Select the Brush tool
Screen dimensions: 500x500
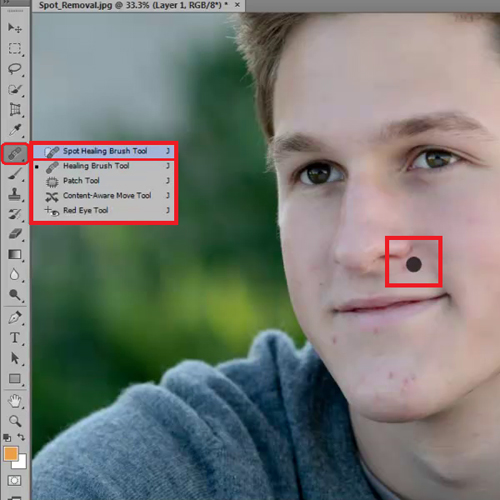(15, 174)
